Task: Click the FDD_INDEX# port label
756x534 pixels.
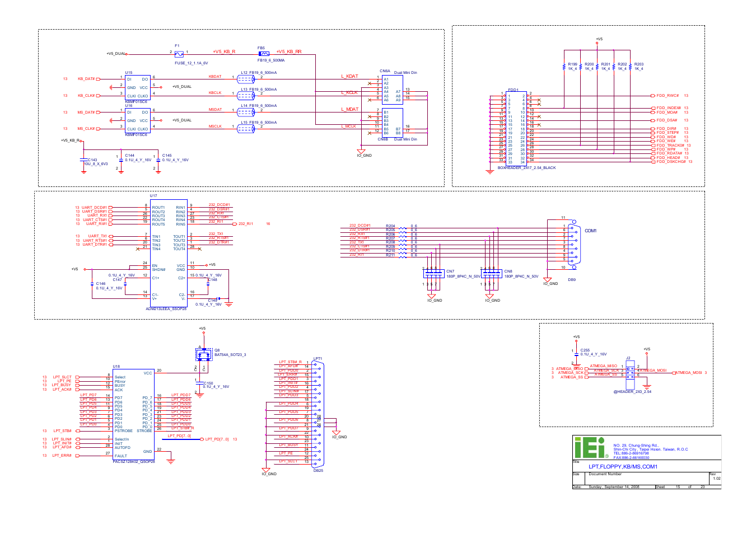Action: [x=669, y=108]
